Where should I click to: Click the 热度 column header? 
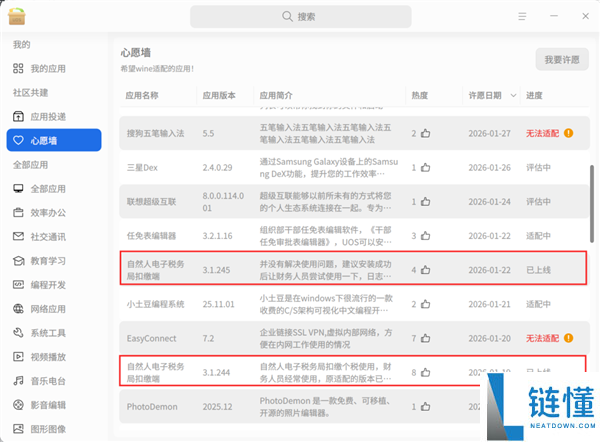[420, 95]
